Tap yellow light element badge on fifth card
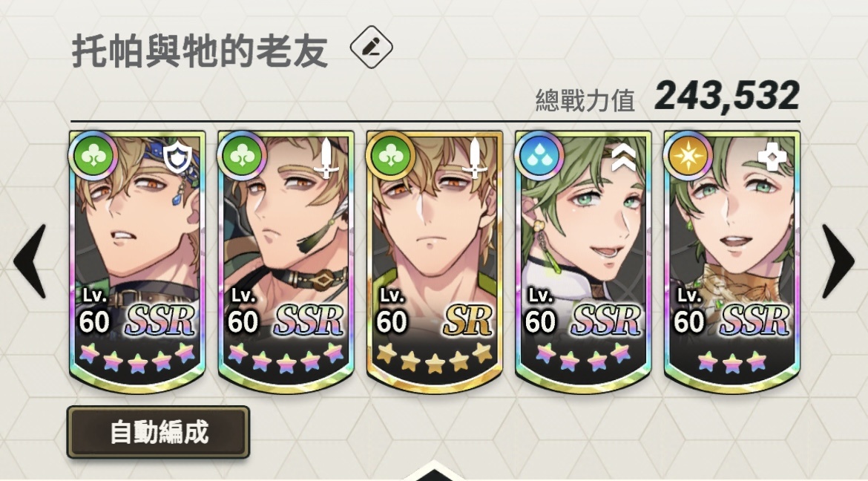868x481 pixels. point(688,156)
